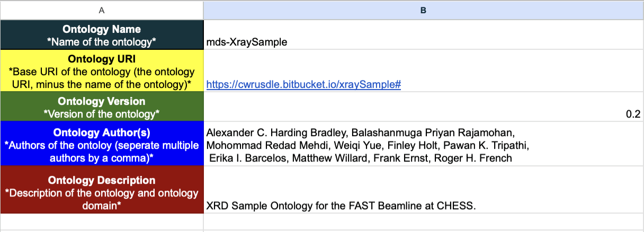Open the cwrusdle.bitbucket.io xraySample link
This screenshot has width=644, height=232.
click(x=303, y=84)
